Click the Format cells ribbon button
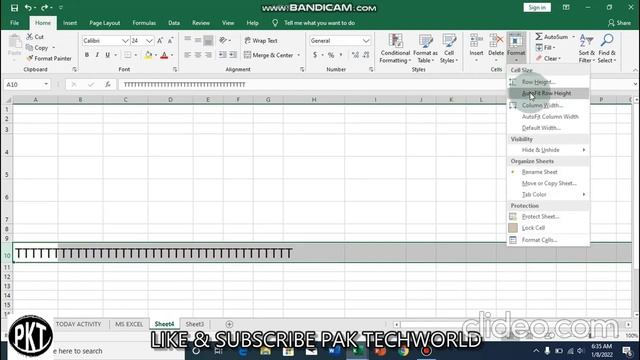Viewport: 640px width, 360px height. coord(516,49)
